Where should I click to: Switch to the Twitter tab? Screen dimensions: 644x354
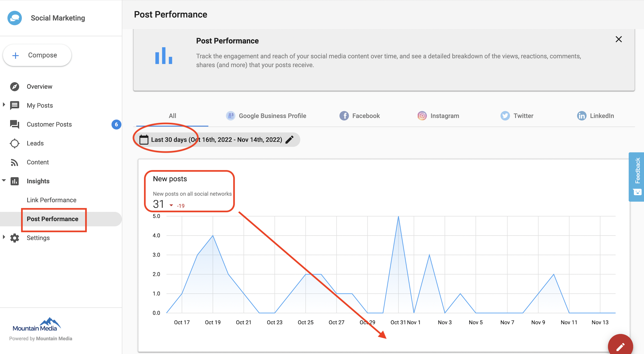click(517, 116)
